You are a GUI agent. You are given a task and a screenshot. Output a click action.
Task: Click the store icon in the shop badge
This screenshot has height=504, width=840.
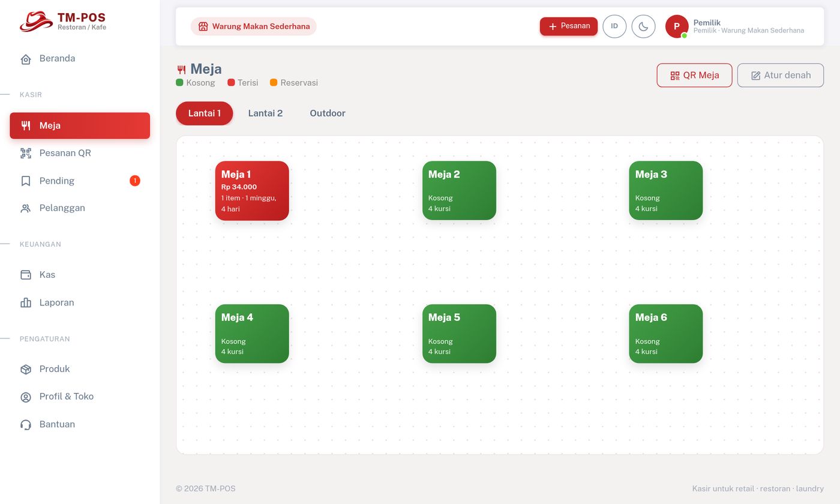pyautogui.click(x=203, y=26)
